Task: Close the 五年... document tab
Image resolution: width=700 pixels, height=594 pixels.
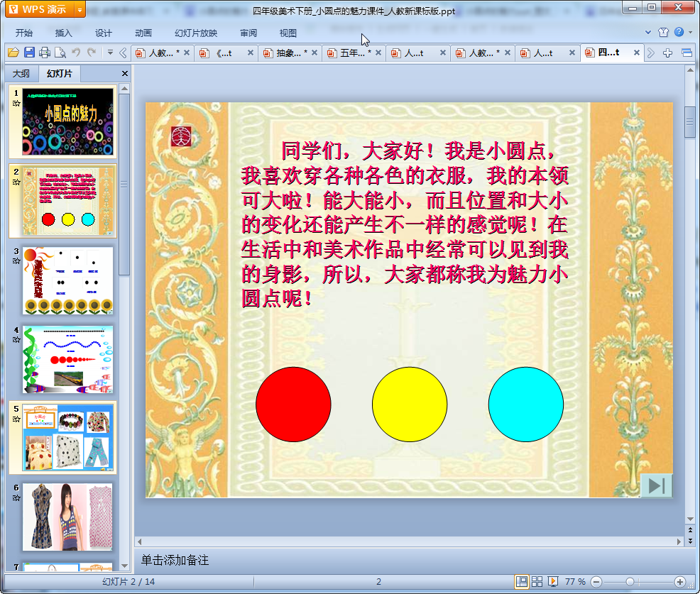Action: click(x=378, y=53)
